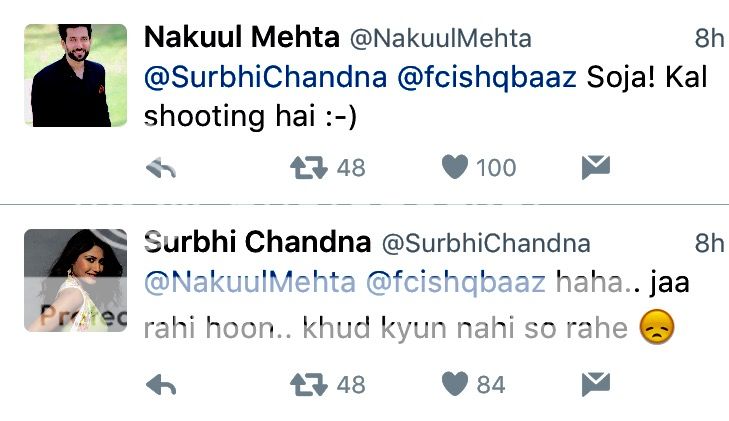Reply to Nakuul Mehta's tweet

point(161,168)
